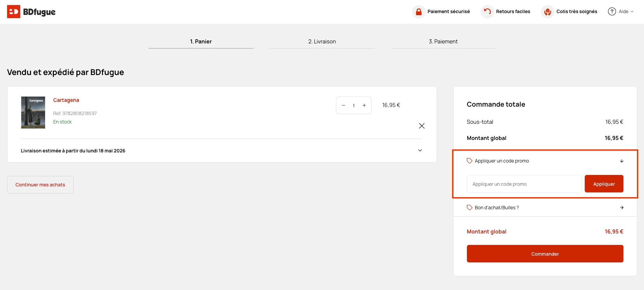Decrease Cartagena quantity with minus
Image resolution: width=644 pixels, height=290 pixels.
(x=343, y=105)
